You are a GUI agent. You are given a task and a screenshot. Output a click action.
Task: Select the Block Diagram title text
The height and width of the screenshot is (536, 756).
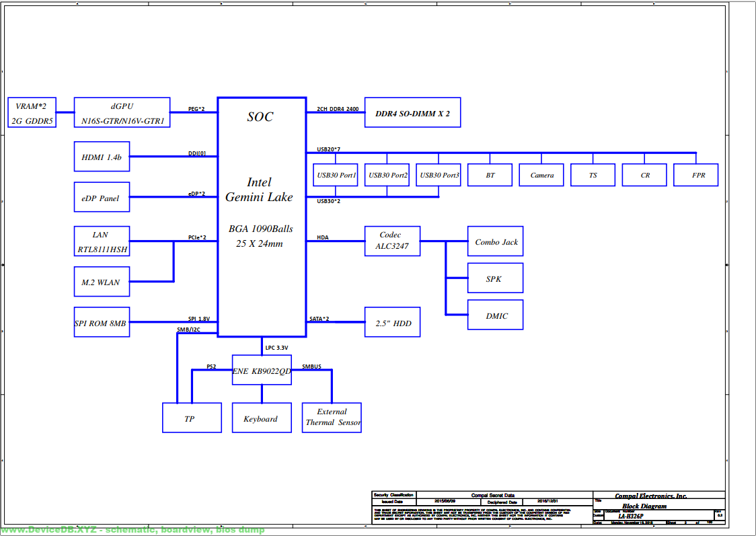[644, 506]
